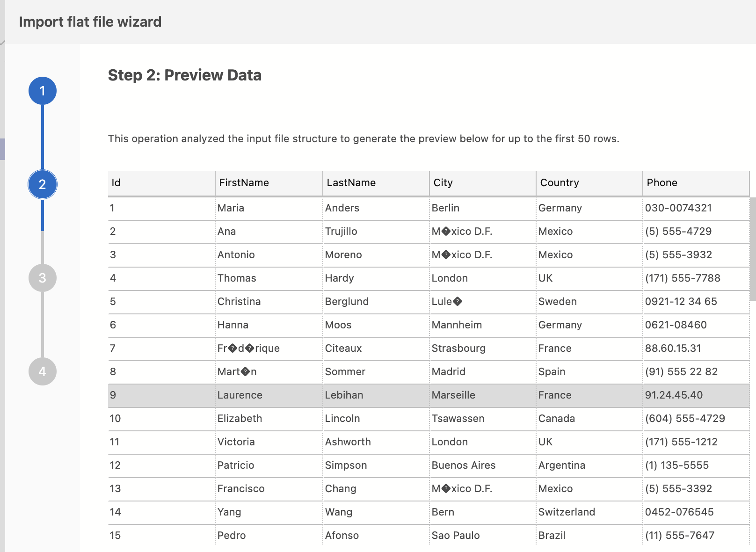Viewport: 756px width, 552px height.
Task: Click the Elizabeth first name cell
Action: pyautogui.click(x=269, y=419)
